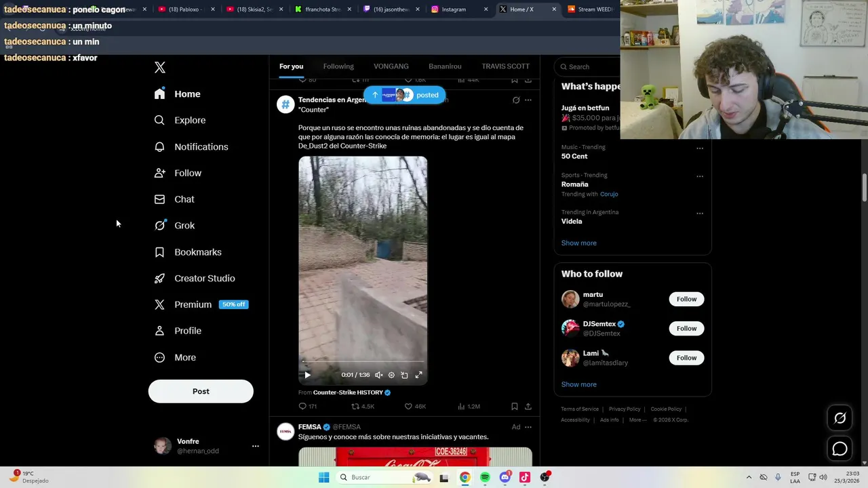
Task: Click the Post button in sidebar
Action: (x=201, y=391)
